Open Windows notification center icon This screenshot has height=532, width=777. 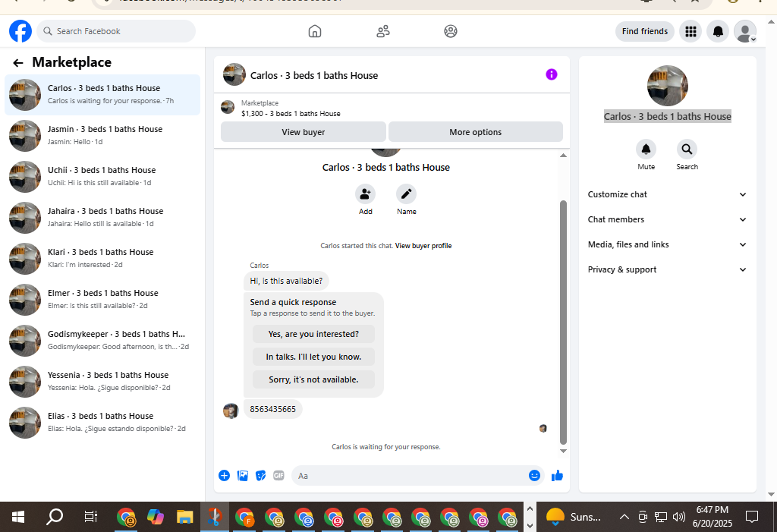tap(752, 517)
